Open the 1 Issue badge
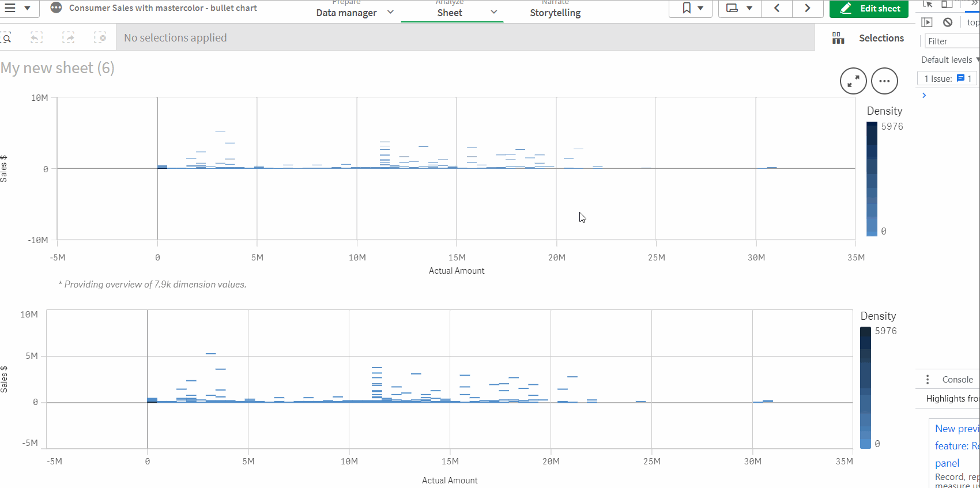The height and width of the screenshot is (488, 980). click(x=947, y=78)
